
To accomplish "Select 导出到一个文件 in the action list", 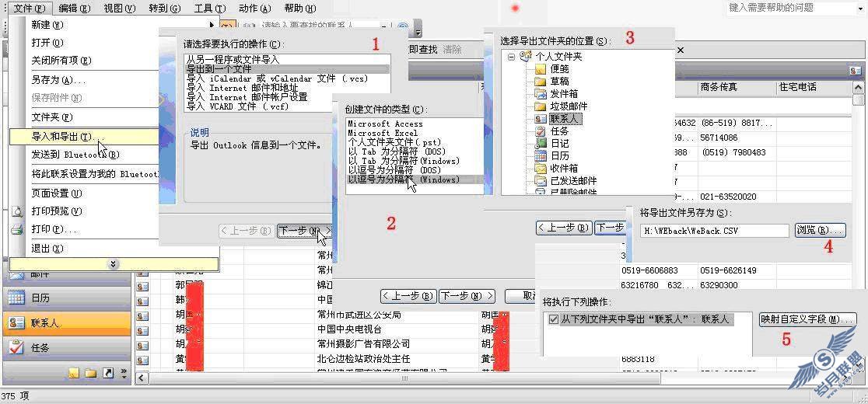I will pyautogui.click(x=287, y=69).
